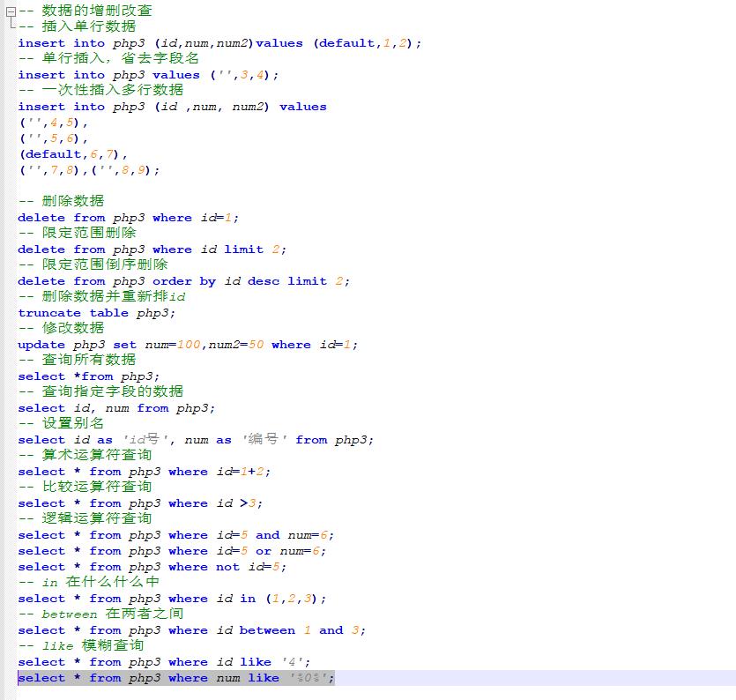This screenshot has width=736, height=700.
Task: Click line 'select *from php3;'
Action: 89,376
